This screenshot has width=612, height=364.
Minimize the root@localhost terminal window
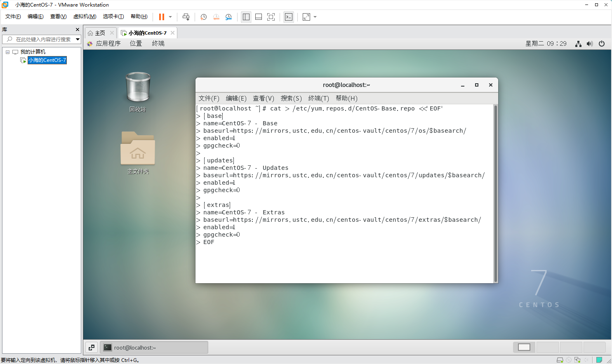(463, 85)
